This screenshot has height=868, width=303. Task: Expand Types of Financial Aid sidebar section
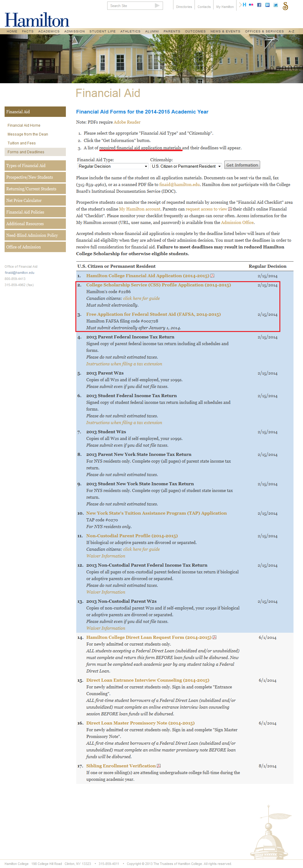[35, 166]
